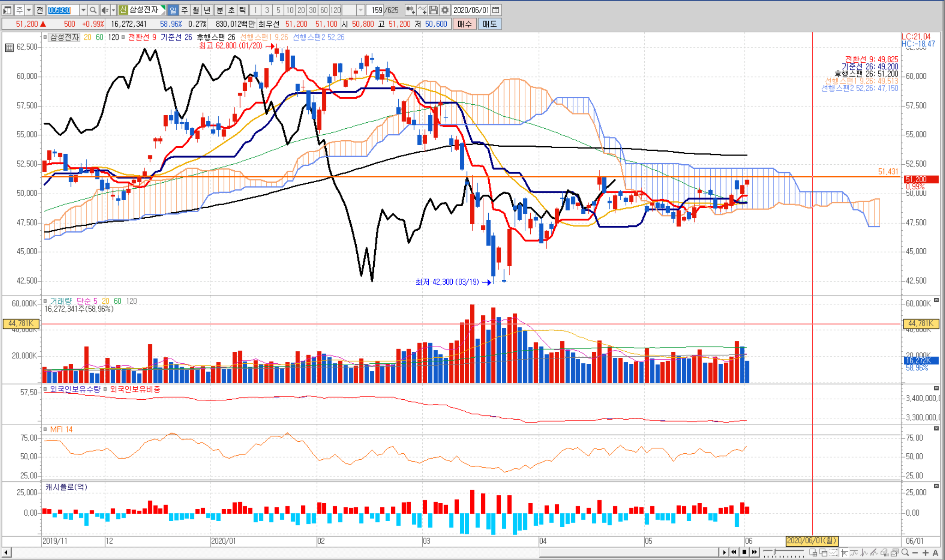Viewport: 945px width, 560px height.
Task: Click the speaker sound icon
Action: [105, 10]
